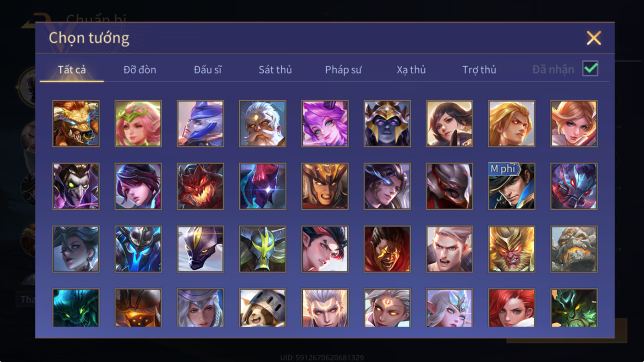This screenshot has height=362, width=644.
Task: Open the 'Đấu sĩ' tab
Action: point(208,69)
